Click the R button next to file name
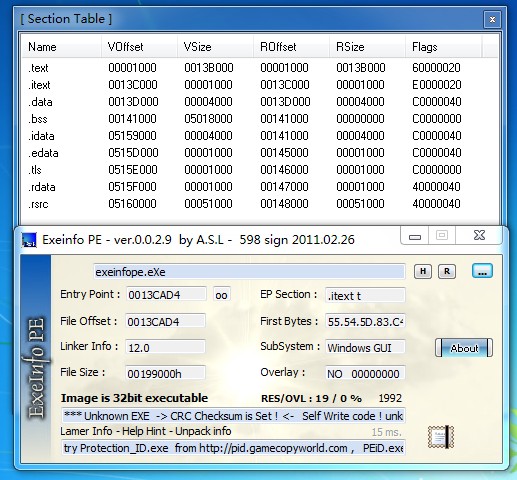The image size is (517, 480). (x=447, y=272)
